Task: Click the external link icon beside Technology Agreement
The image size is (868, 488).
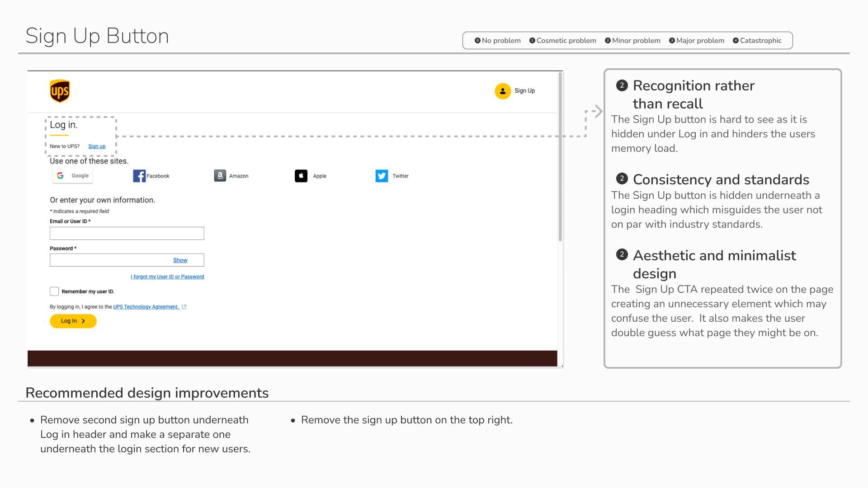Action: click(184, 307)
